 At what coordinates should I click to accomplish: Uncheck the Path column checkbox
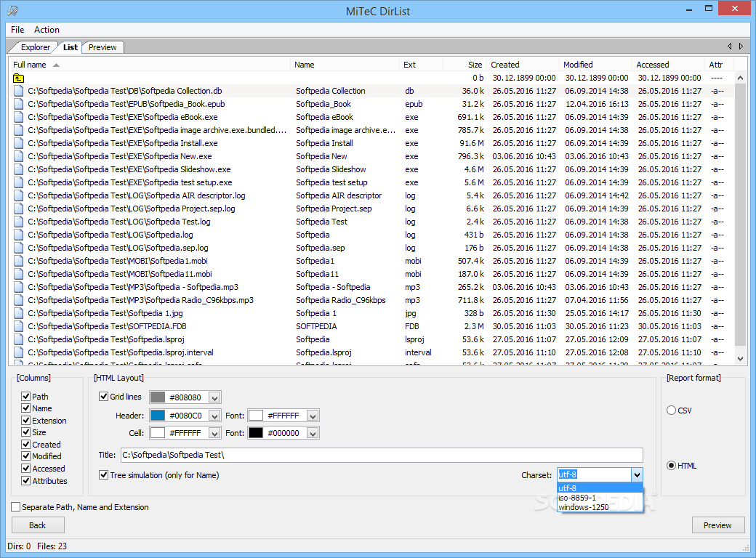click(26, 396)
